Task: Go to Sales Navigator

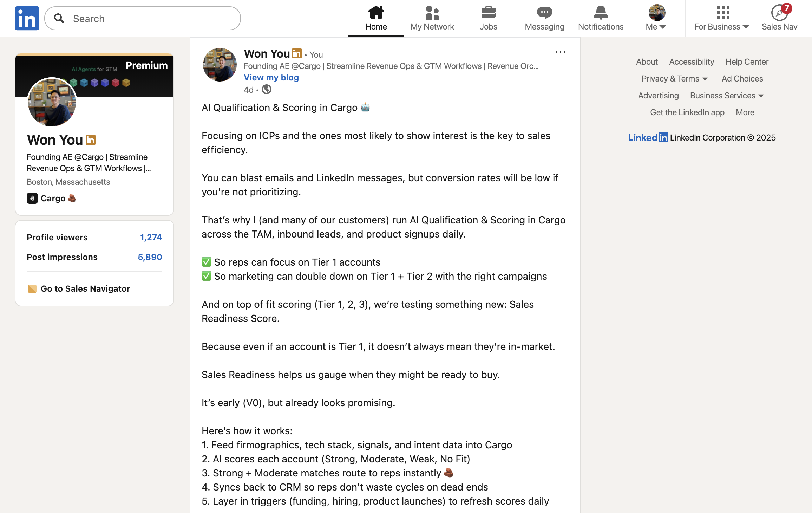Action: [x=85, y=289]
